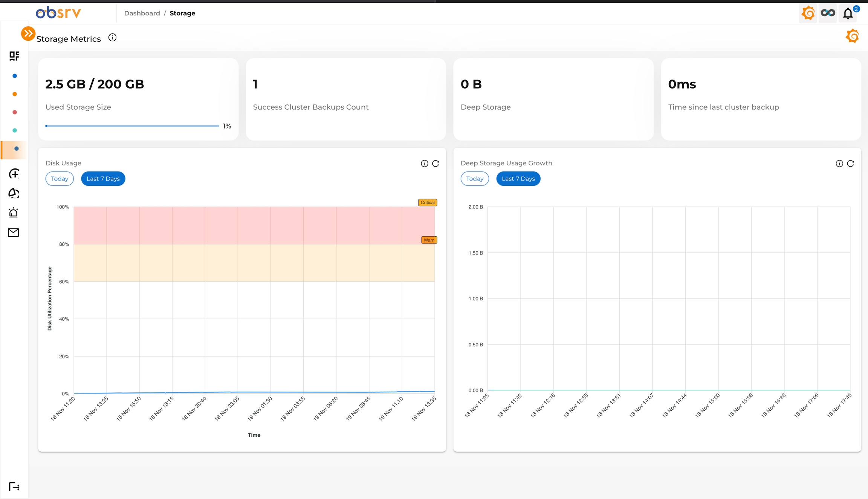Click the Grafana icon in top header
The image size is (868, 499).
click(x=808, y=13)
